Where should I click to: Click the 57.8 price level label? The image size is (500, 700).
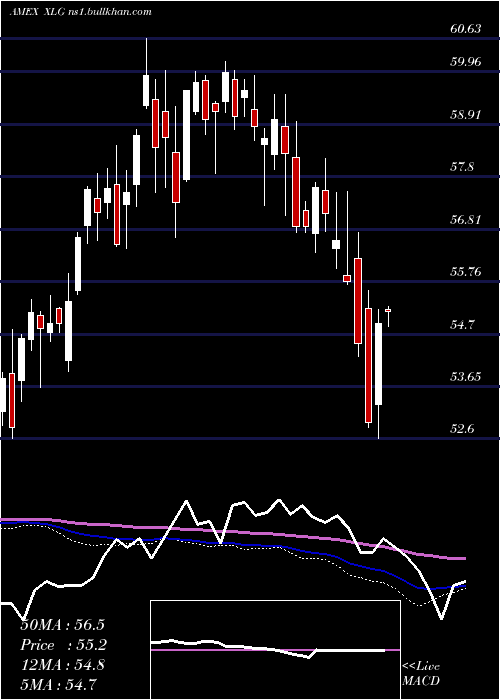coord(462,167)
